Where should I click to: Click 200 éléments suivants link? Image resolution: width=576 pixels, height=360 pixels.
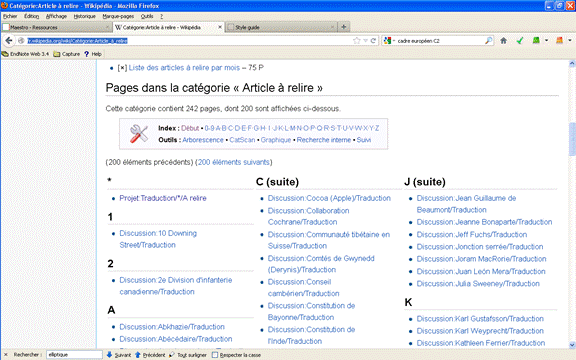(234, 162)
